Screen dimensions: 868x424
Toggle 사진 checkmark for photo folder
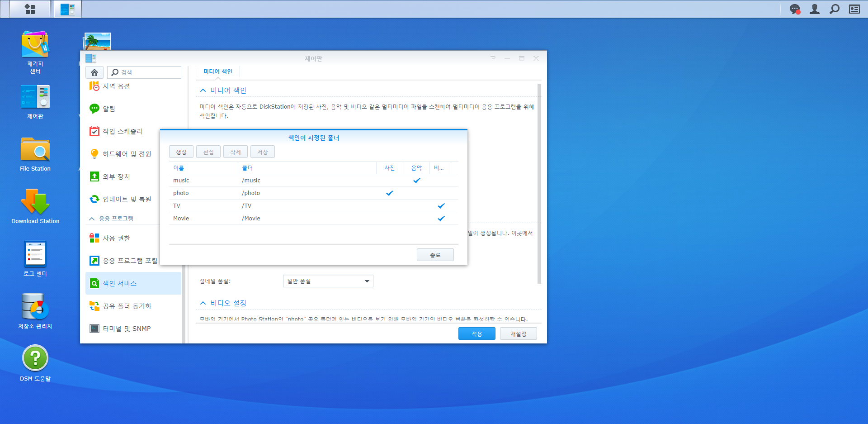point(389,193)
